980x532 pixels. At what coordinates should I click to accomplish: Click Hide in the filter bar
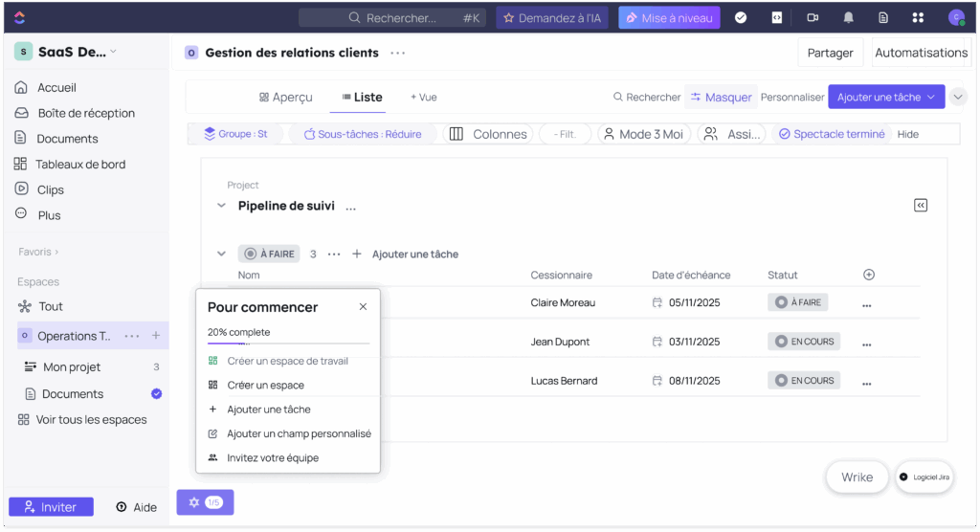point(907,134)
